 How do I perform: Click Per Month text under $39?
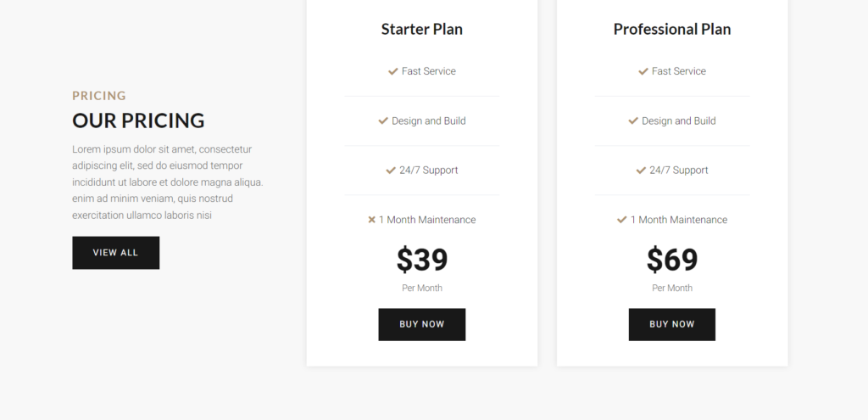(x=422, y=288)
